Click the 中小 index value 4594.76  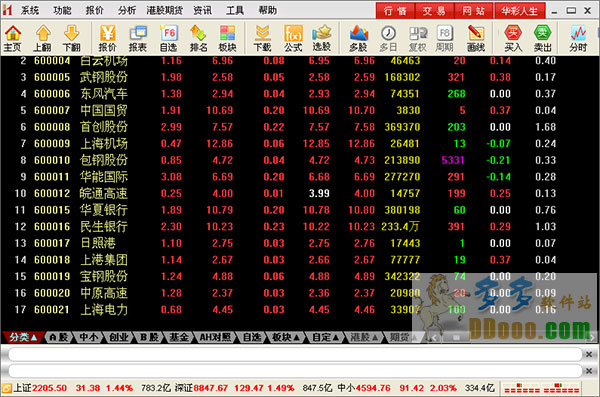pyautogui.click(x=373, y=388)
